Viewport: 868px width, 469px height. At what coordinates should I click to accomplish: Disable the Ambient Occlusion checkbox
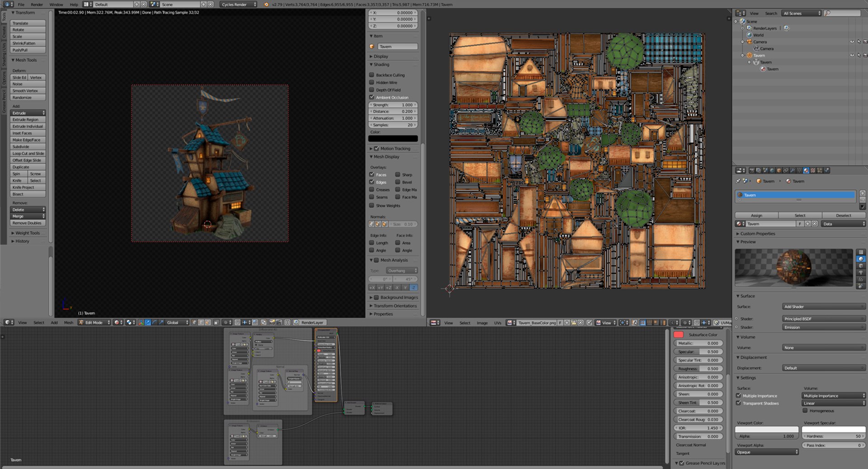[372, 97]
